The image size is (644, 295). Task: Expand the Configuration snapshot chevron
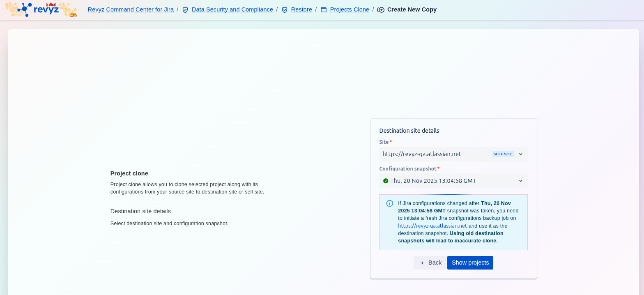[x=520, y=181]
